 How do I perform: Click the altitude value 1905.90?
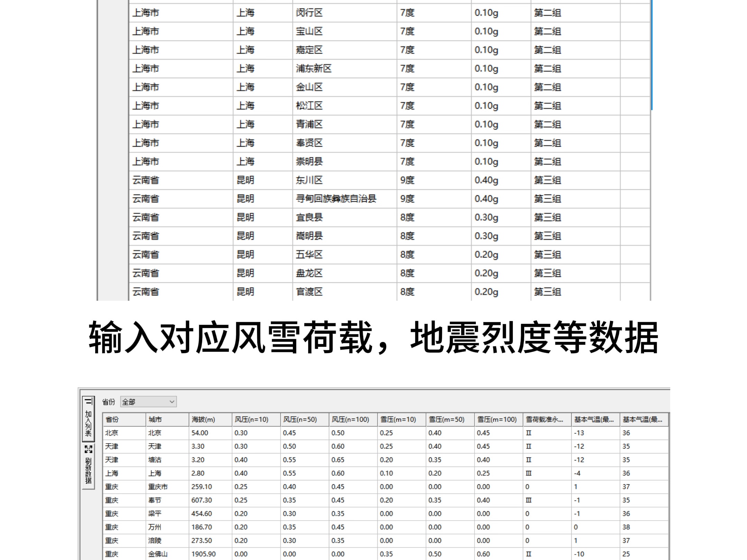pyautogui.click(x=204, y=554)
